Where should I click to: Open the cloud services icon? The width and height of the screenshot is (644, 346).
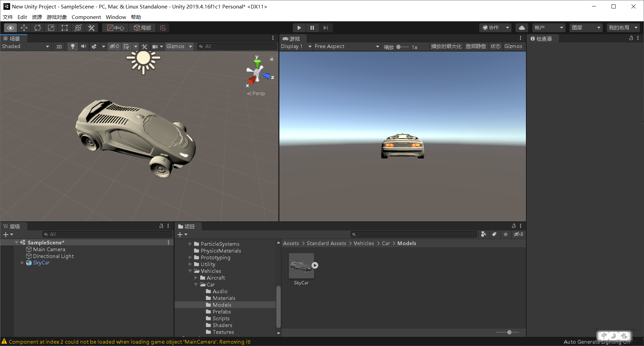[x=522, y=28]
